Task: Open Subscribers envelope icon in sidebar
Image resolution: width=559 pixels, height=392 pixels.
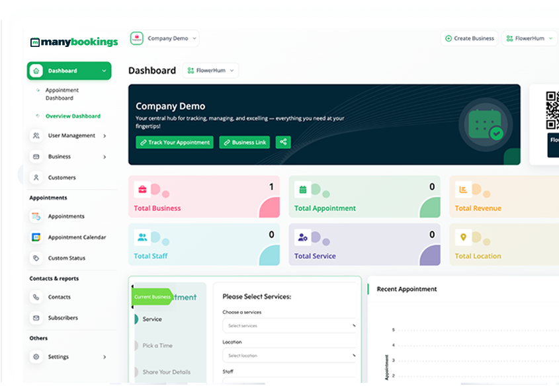Action: pos(36,318)
